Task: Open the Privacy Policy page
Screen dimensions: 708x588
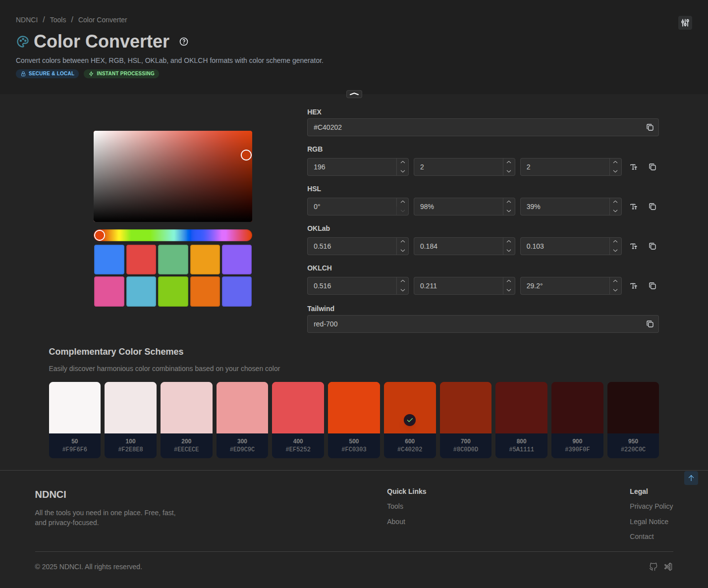Action: (x=651, y=506)
